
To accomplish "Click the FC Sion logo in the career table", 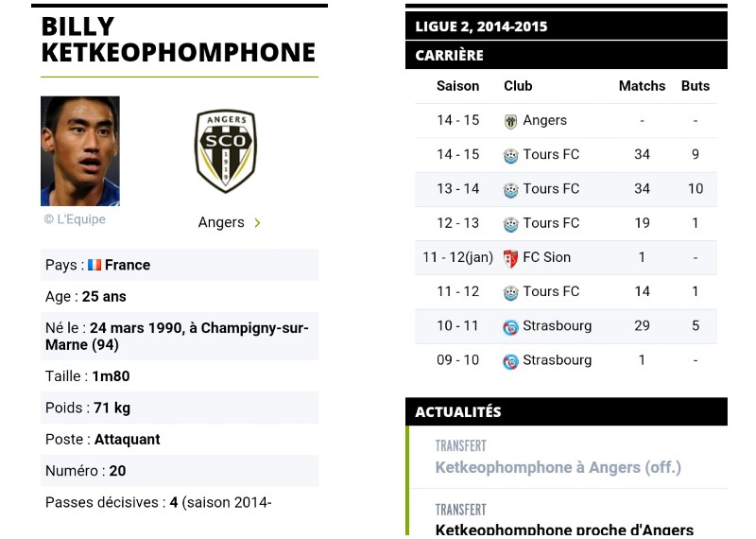I will (x=510, y=258).
